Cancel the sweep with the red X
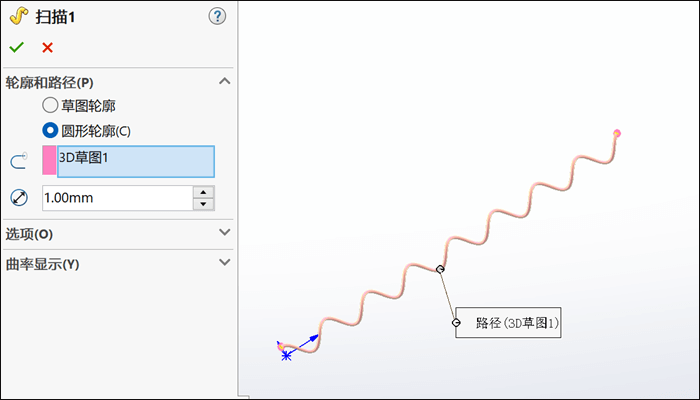This screenshot has height=400, width=700. point(47,47)
